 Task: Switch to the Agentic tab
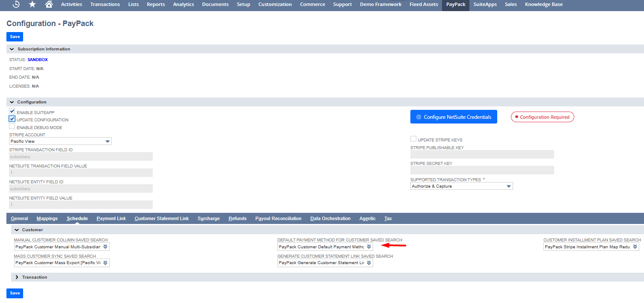click(368, 218)
